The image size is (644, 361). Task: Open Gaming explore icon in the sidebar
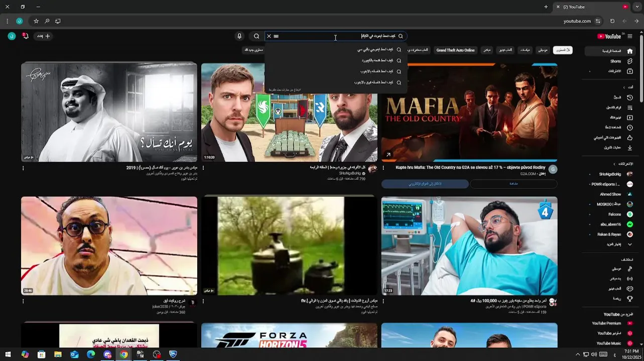[x=630, y=289]
